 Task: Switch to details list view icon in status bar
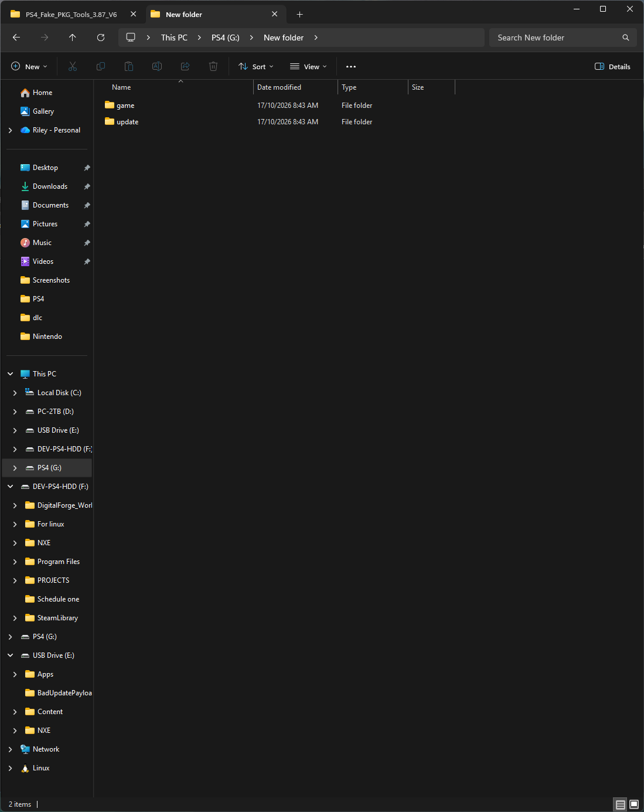coord(621,804)
